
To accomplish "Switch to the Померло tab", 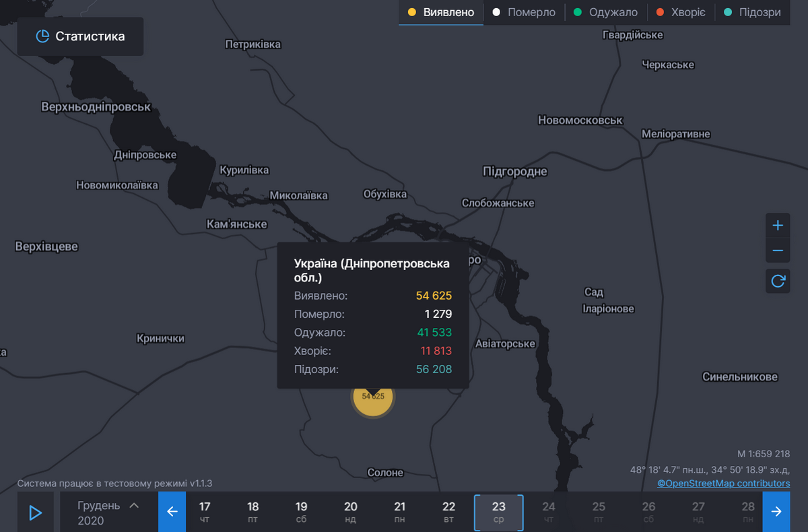I will click(x=524, y=13).
